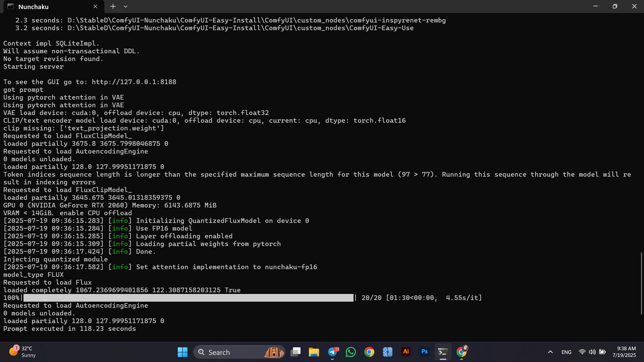Open File Explorer from taskbar

point(314,352)
